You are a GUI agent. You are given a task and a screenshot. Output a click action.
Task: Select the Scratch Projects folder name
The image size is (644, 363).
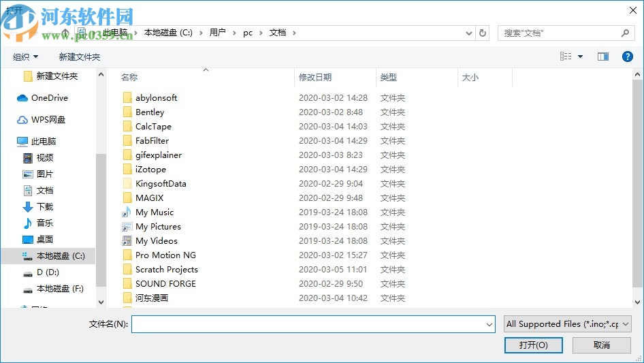click(x=167, y=270)
